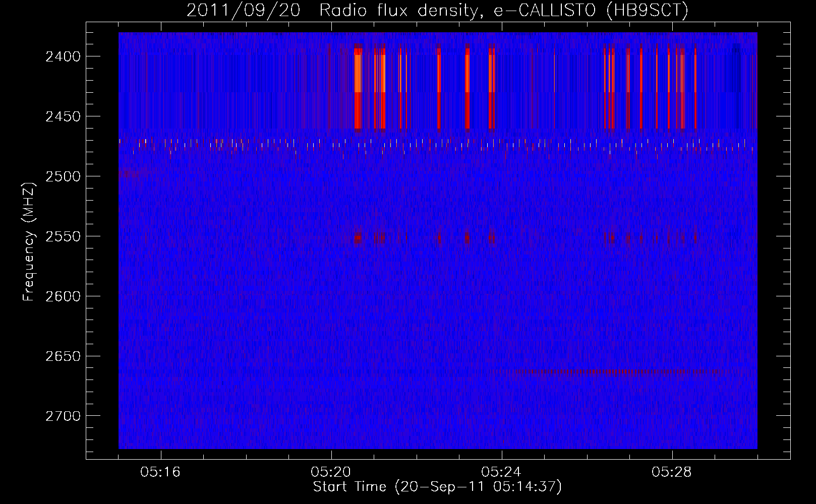The image size is (816, 504).
Task: Click the 05:20 time tick label
Action: pos(331,472)
